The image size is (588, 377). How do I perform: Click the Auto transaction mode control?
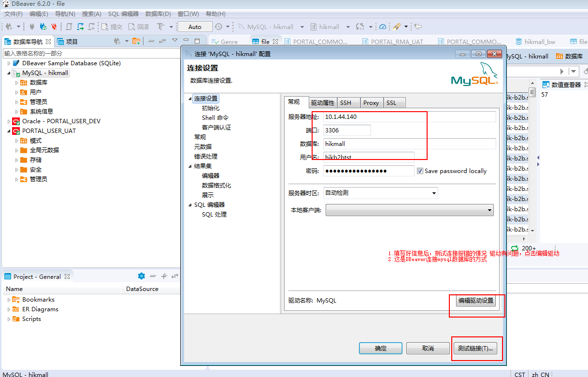point(195,27)
